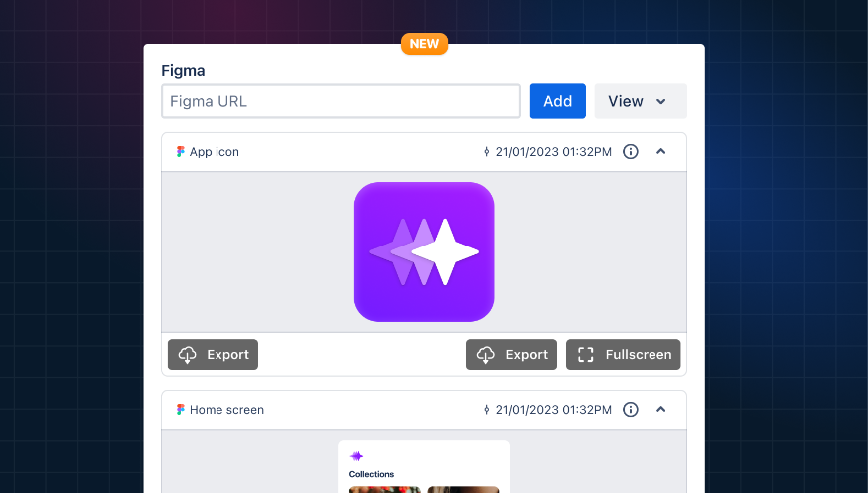The image size is (868, 493).
Task: Click the blue Add button
Action: pos(557,101)
